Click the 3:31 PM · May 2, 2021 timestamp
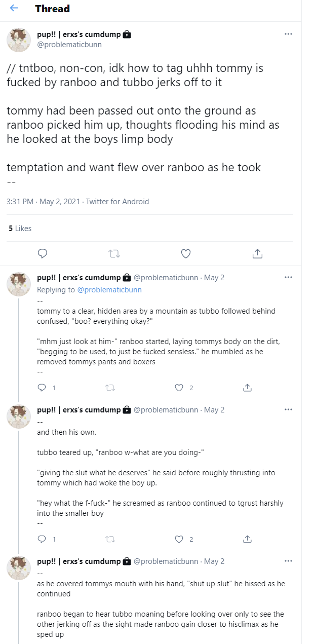 pos(44,201)
